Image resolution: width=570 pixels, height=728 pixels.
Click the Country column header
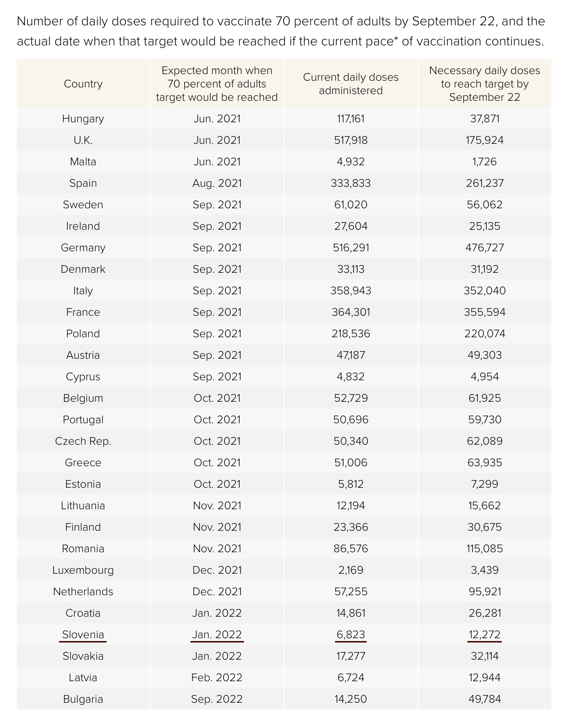tap(83, 84)
